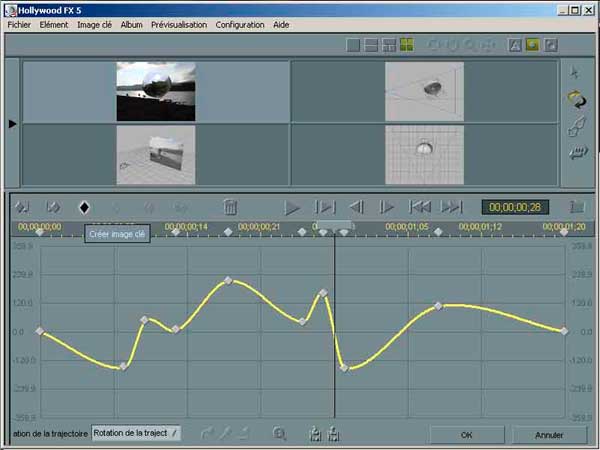Click the top-right camera view thumbnail

coord(424,91)
